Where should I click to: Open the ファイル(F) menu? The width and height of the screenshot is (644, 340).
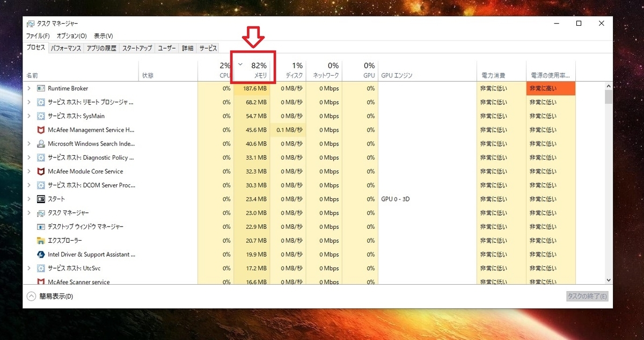[x=38, y=36]
